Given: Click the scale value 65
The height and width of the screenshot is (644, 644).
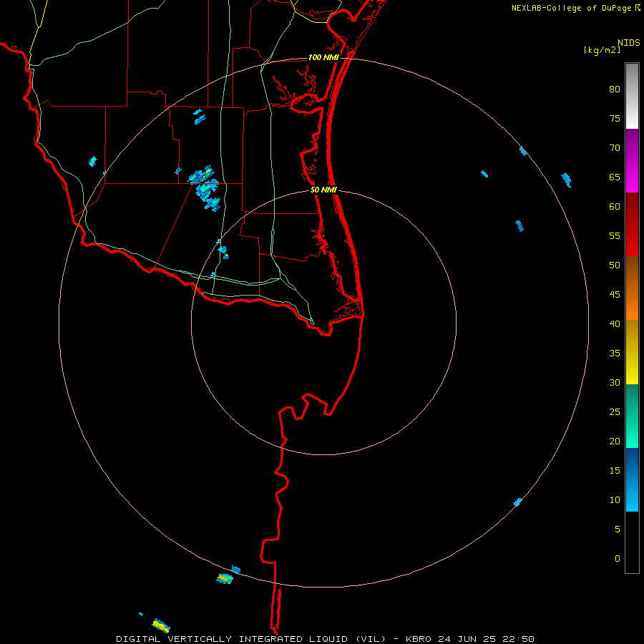Looking at the screenshot, I should (615, 177).
